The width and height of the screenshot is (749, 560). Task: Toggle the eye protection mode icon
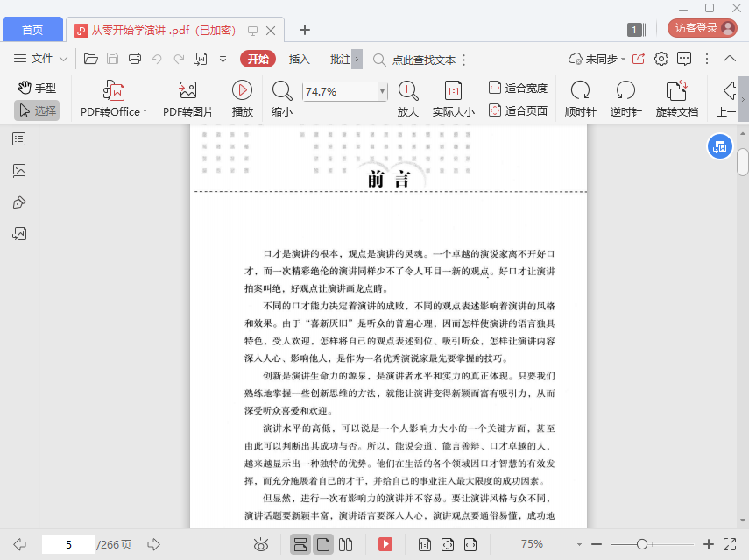coord(261,545)
